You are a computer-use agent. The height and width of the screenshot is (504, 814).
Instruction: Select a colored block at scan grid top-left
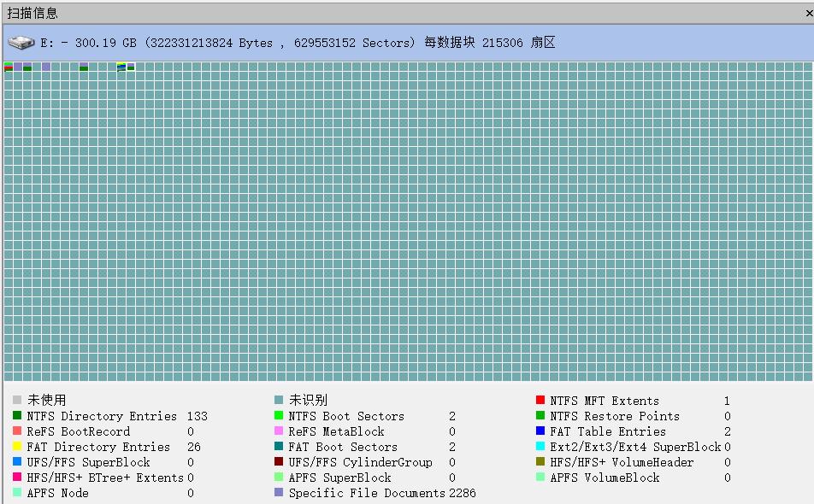7,67
